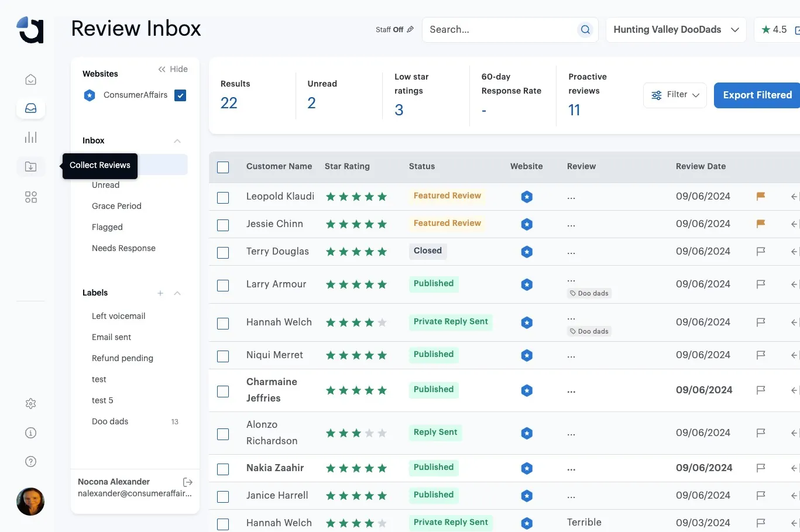Collapse the Labels section chevron
The width and height of the screenshot is (800, 532).
point(177,293)
